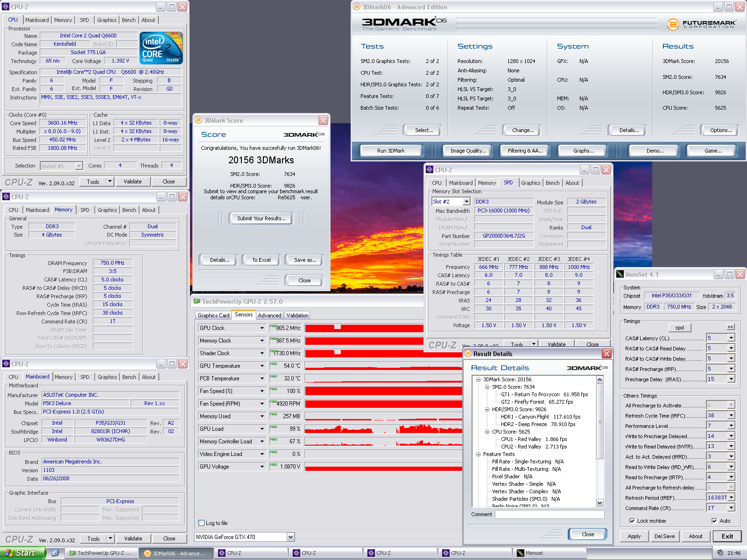Switch to Graphics Card tab in GPU-Z

coord(213,315)
